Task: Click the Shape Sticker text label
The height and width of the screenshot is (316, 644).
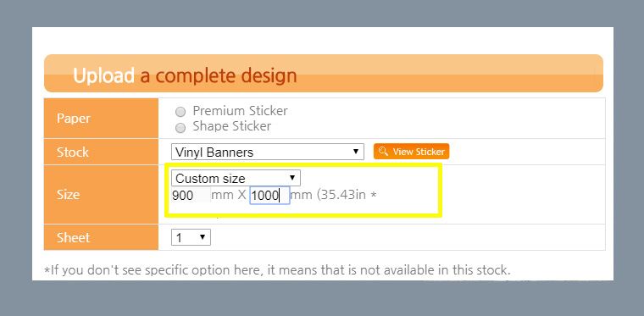Action: point(232,126)
